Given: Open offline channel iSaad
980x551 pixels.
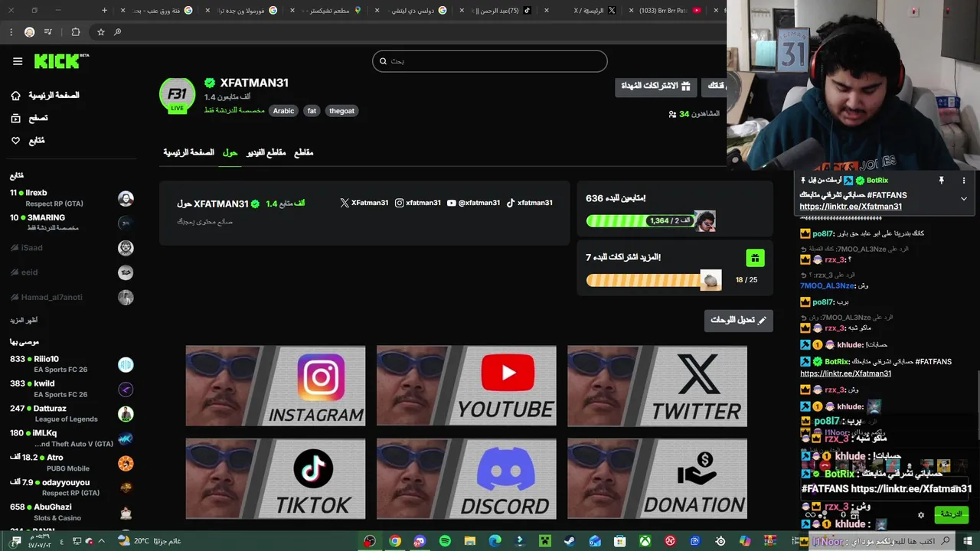Looking at the screenshot, I should click(72, 248).
